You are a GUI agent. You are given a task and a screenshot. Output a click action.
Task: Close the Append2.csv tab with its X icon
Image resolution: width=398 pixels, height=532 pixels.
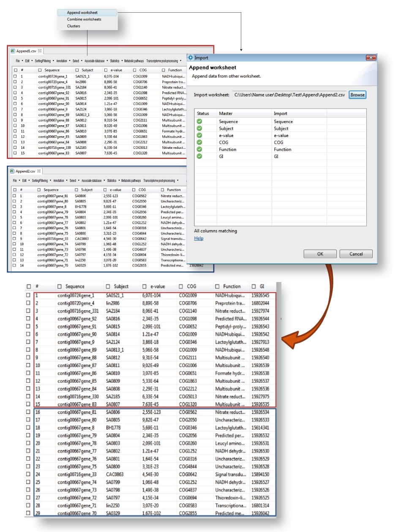point(39,171)
